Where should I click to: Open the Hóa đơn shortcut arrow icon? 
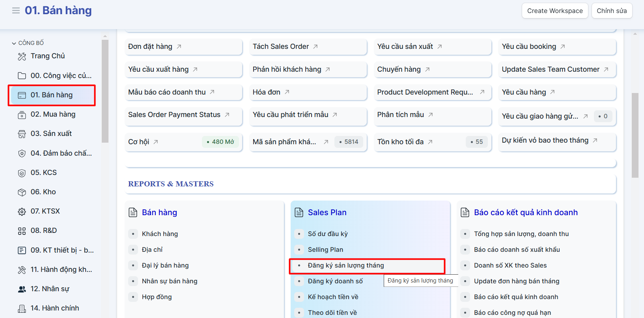[x=287, y=92]
